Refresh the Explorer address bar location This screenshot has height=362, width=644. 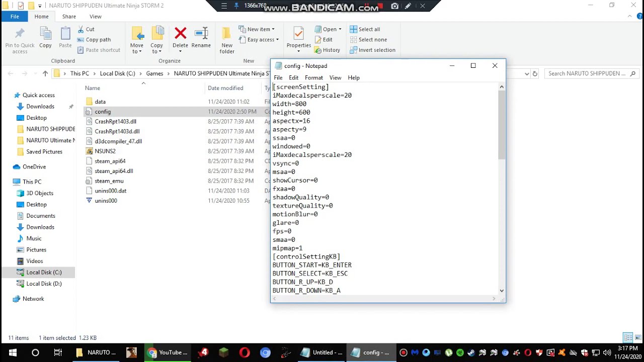pos(535,73)
